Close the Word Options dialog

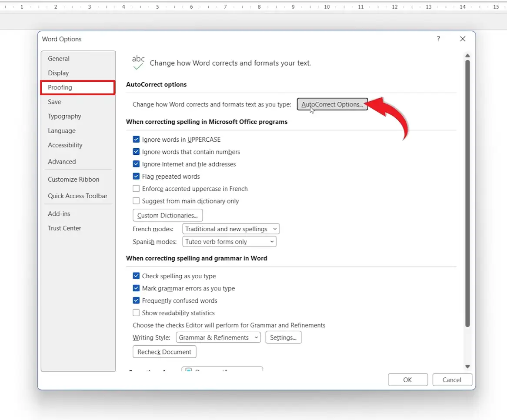pyautogui.click(x=463, y=39)
